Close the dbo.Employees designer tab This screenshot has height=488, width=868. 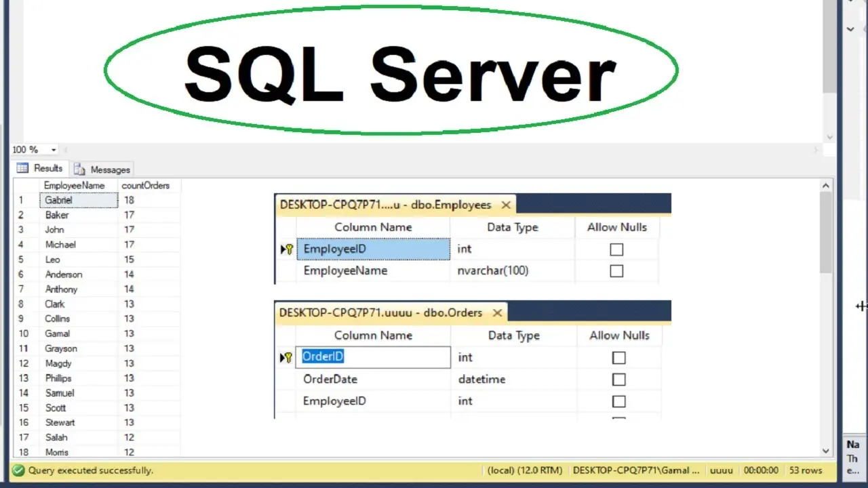(506, 205)
